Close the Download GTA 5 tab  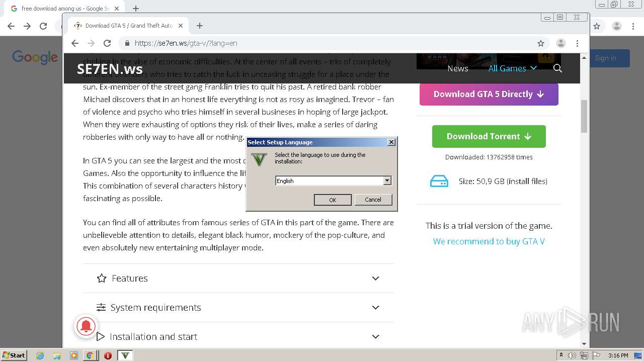coord(181,26)
